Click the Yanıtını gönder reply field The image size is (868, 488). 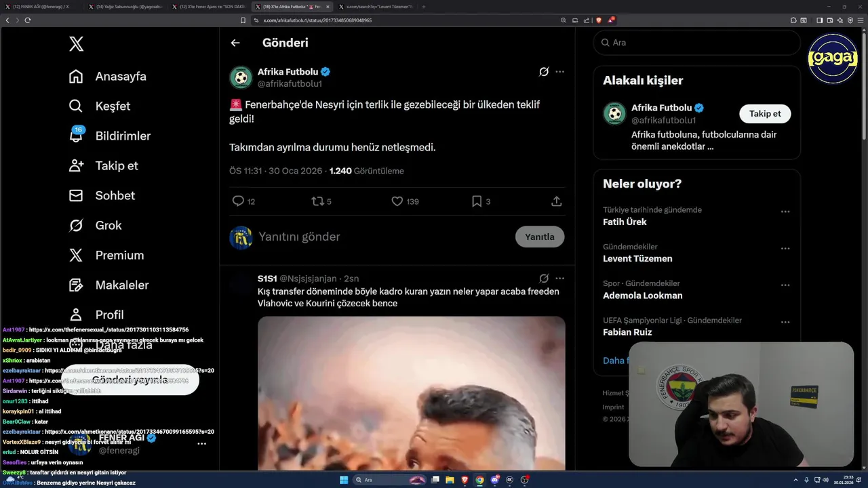point(383,237)
